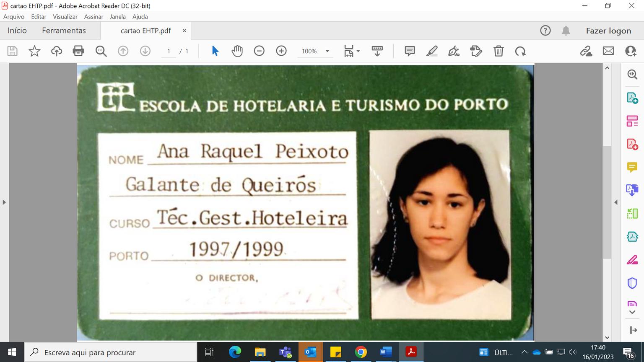Image resolution: width=644 pixels, height=362 pixels.
Task: Click the Fazer logon button
Action: (x=608, y=31)
